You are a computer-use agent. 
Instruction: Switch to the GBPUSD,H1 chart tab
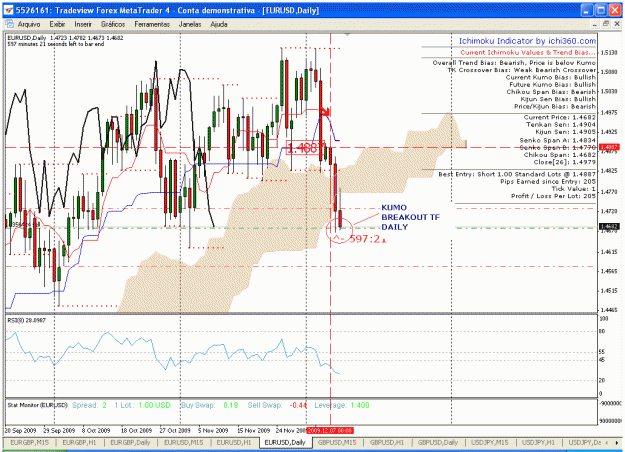coord(387,442)
